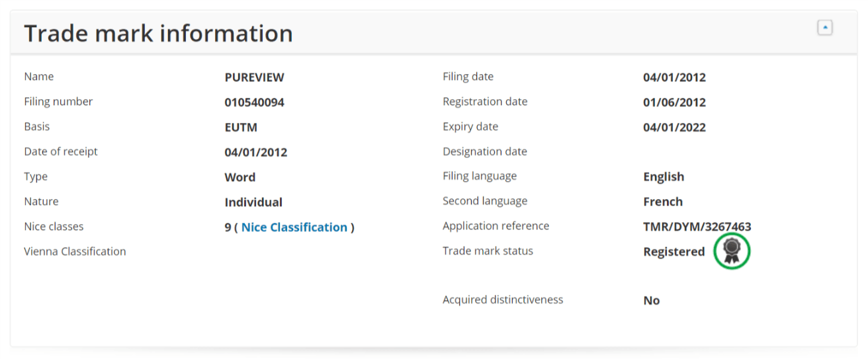
Task: Click the Trade mark status label
Action: 488,251
